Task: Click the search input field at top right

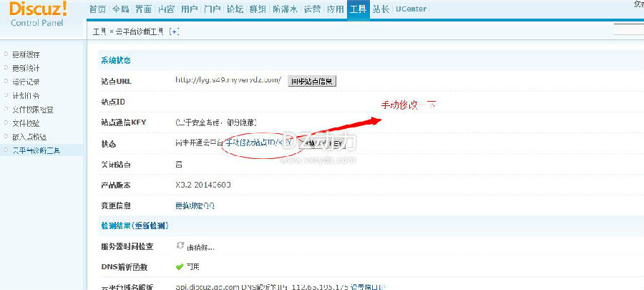Action: coord(628,30)
